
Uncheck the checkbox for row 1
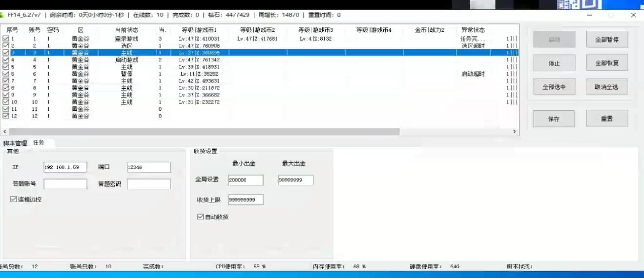tap(6, 39)
